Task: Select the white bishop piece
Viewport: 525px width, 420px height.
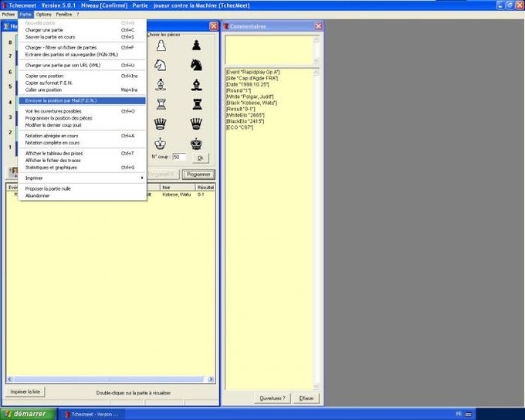Action: (x=161, y=85)
